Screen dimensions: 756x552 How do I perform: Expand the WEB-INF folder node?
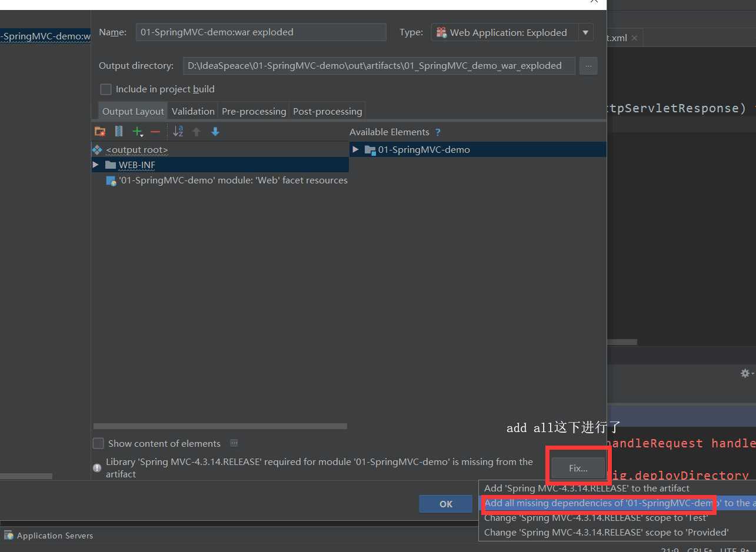click(95, 165)
